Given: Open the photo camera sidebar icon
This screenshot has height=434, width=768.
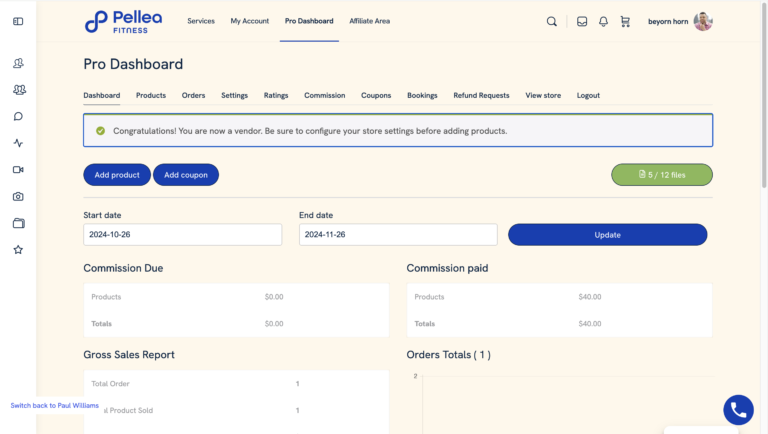Looking at the screenshot, I should click(x=18, y=196).
